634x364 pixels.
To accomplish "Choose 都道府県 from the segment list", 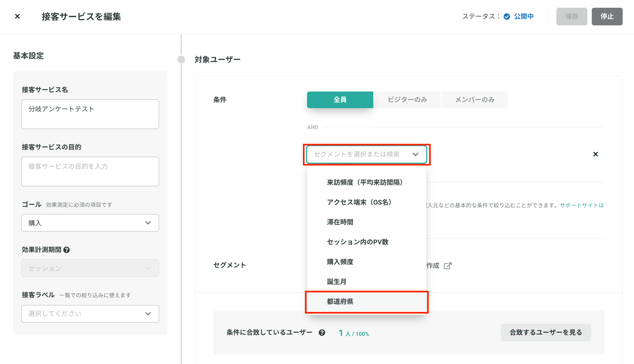I will pyautogui.click(x=367, y=301).
